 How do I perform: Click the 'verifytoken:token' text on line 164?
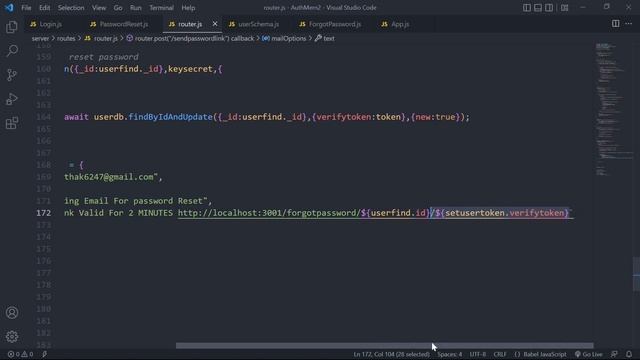click(x=359, y=117)
